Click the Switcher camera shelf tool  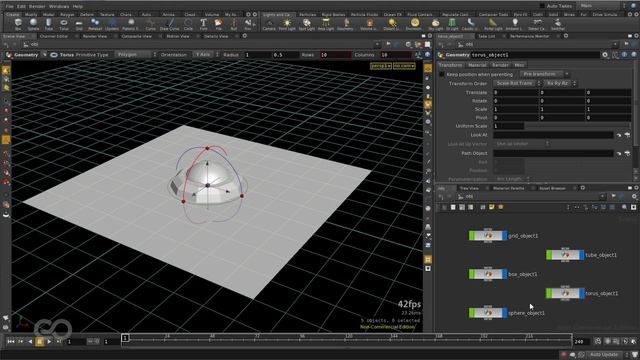tap(558, 24)
